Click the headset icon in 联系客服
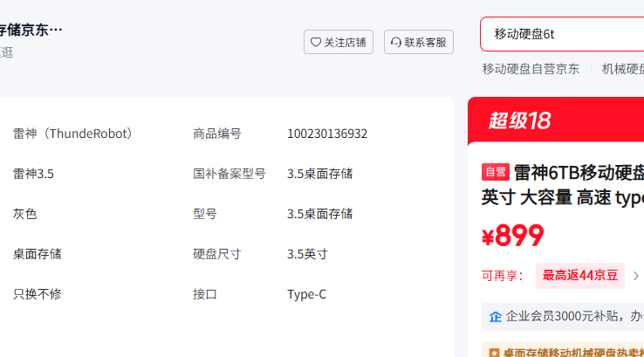The image size is (644, 357). pos(396,42)
